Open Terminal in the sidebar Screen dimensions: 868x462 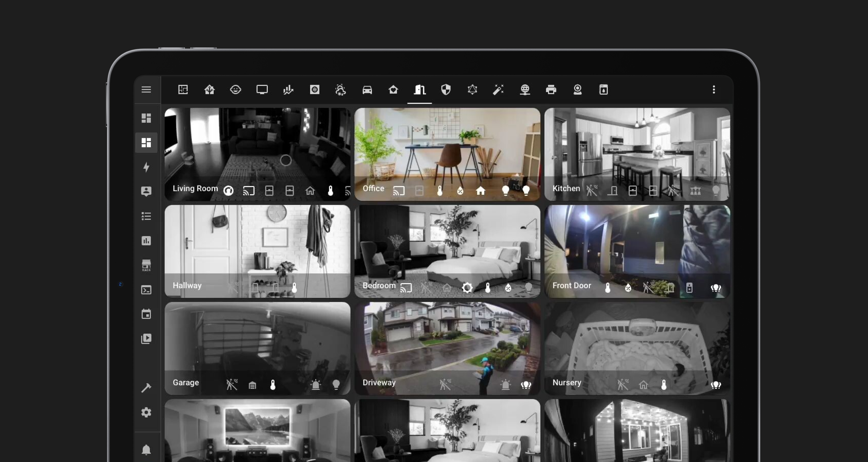coord(146,290)
